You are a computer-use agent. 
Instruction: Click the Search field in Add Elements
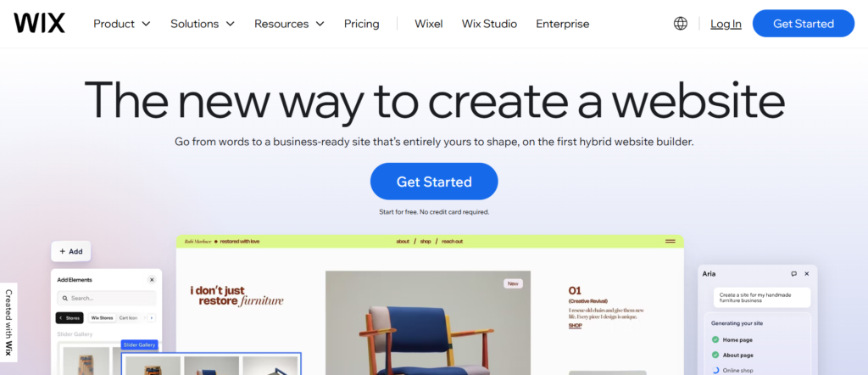pyautogui.click(x=106, y=298)
